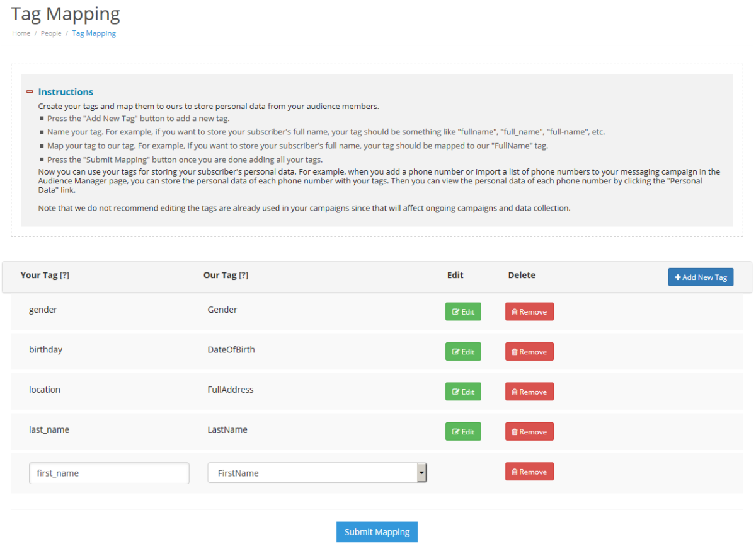Click the help icon next to "Your Tag"

point(65,275)
